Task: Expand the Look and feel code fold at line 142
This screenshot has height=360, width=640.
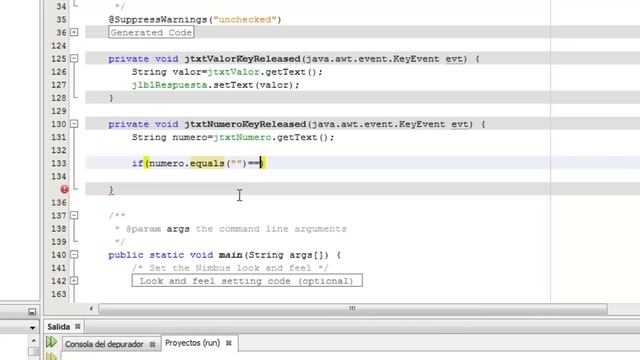Action: click(74, 281)
